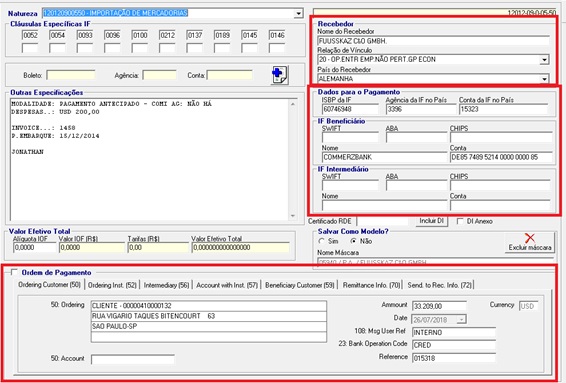The height and width of the screenshot is (383, 566).
Task: Enable the Ordem de Pagamento checkbox
Action: point(14,272)
